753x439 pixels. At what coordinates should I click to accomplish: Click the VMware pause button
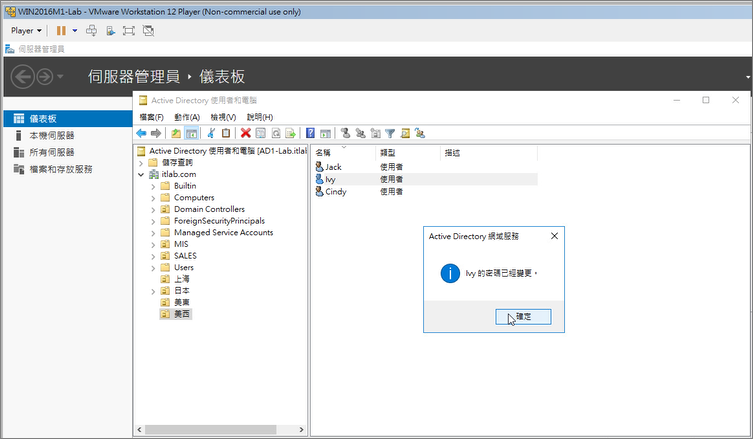click(x=61, y=31)
